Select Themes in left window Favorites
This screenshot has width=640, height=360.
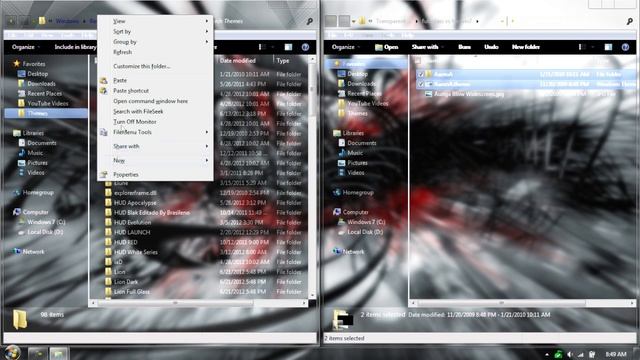tap(46, 113)
